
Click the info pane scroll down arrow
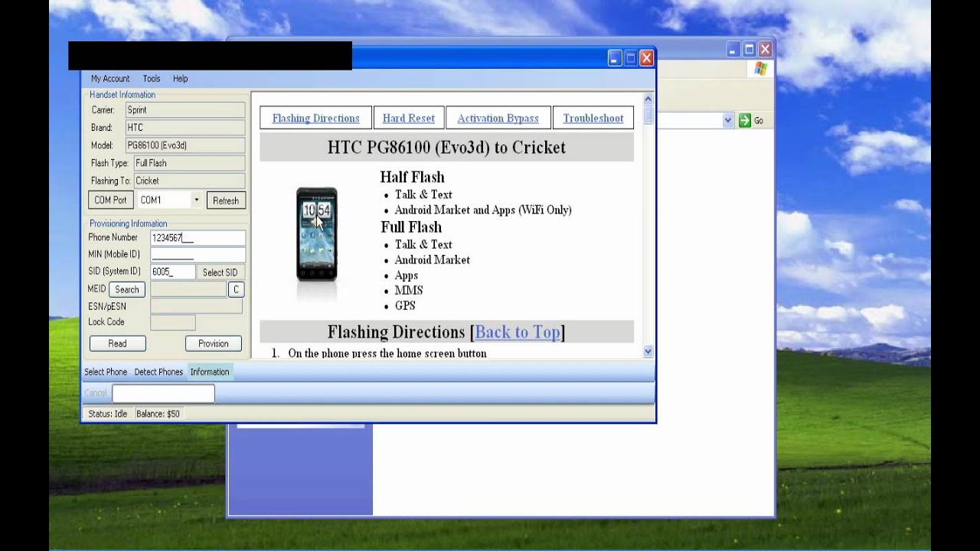[648, 351]
